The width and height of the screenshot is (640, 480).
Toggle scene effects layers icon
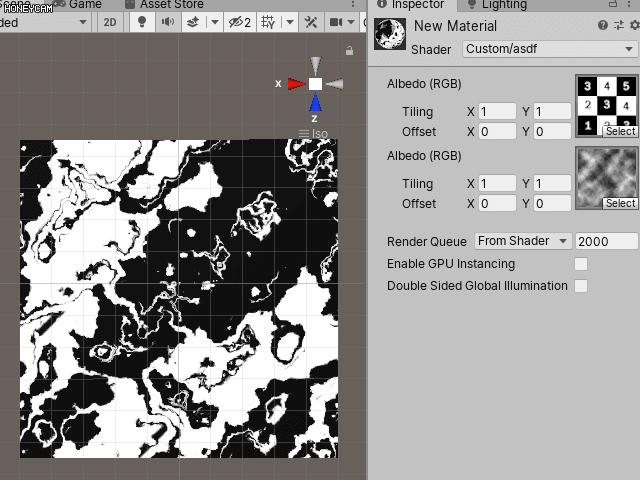pyautogui.click(x=193, y=22)
